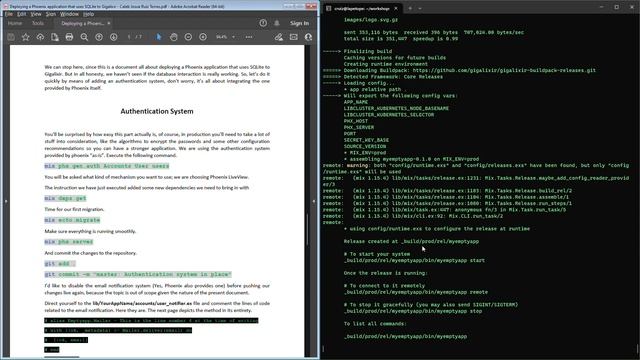Click the Find text magnifier icon
This screenshot has width=640, height=360.
pyautogui.click(x=84, y=37)
